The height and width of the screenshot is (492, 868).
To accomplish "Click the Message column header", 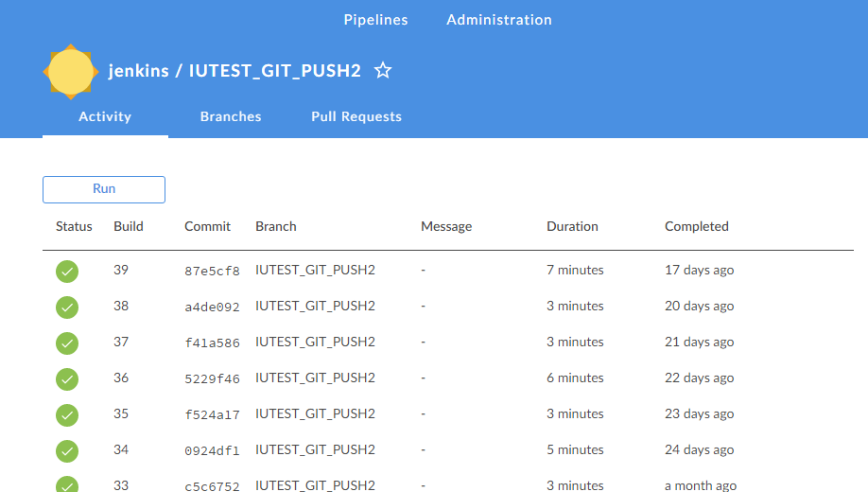I will (446, 227).
